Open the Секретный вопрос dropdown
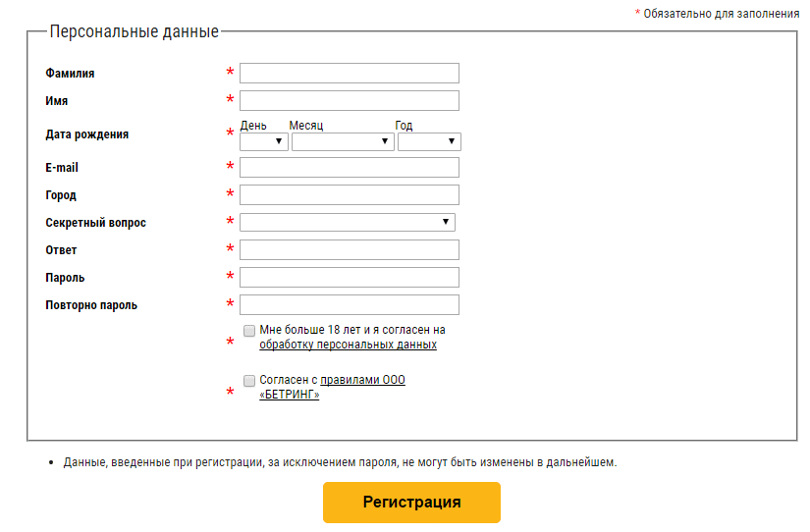 347,222
